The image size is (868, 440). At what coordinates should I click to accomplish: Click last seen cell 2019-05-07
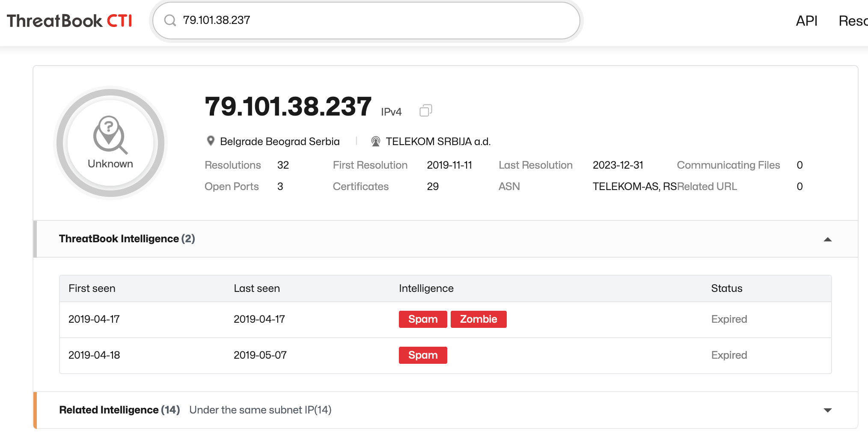click(x=260, y=355)
